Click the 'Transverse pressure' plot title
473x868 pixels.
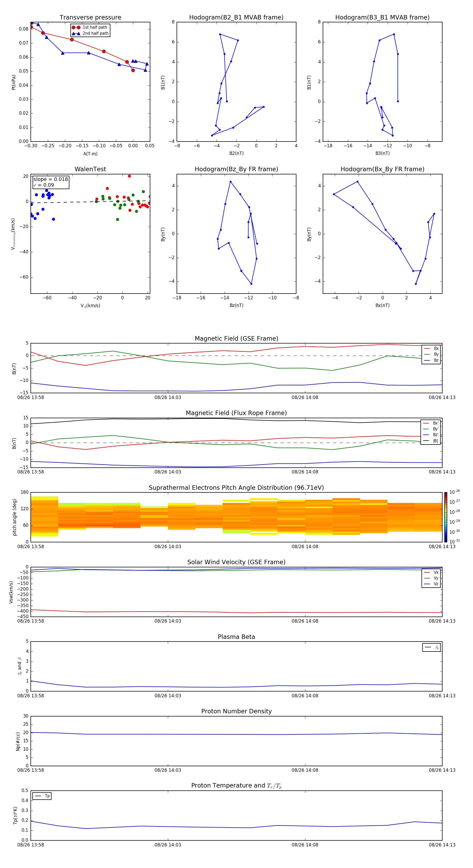(90, 18)
